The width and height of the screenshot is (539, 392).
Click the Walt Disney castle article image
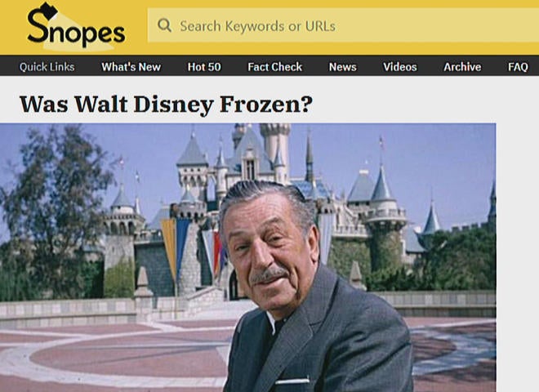(247, 257)
